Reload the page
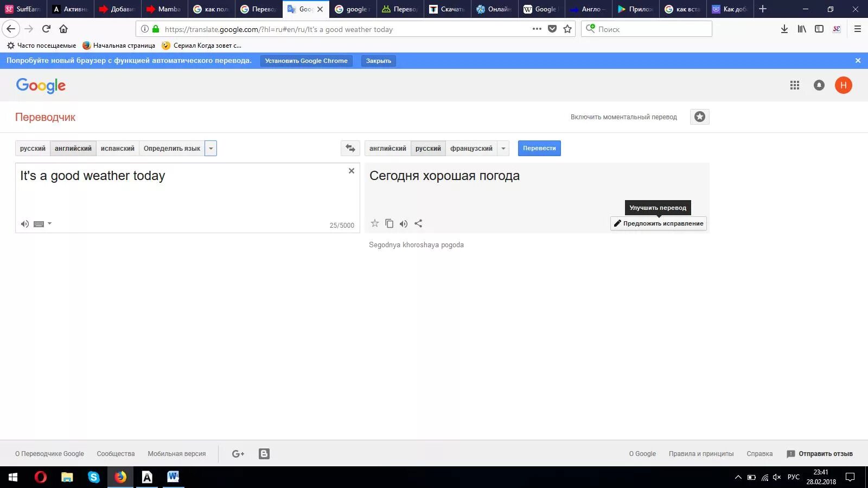Screen dimensions: 868x488 click(x=46, y=29)
